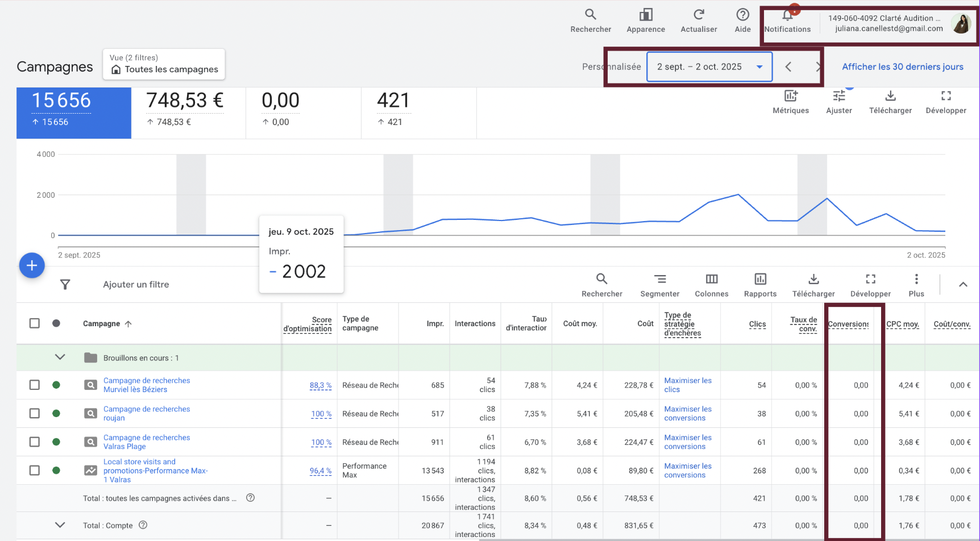Click the Ajouter un filtre field
The width and height of the screenshot is (980, 541).
click(x=136, y=284)
